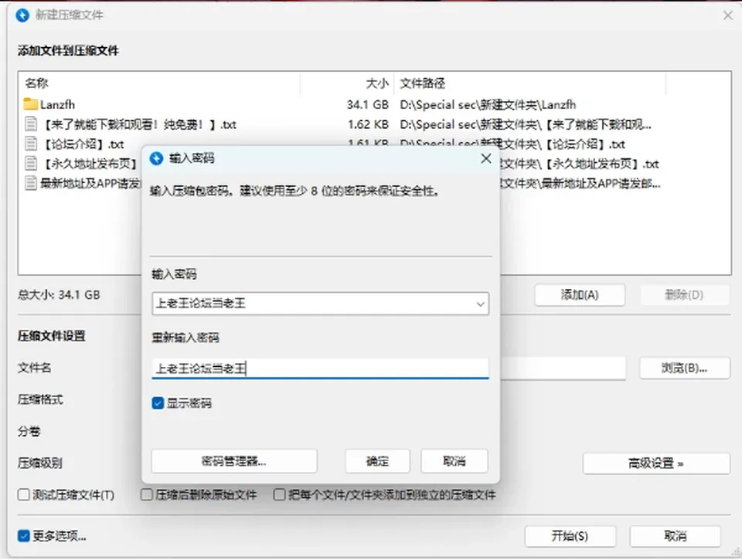Click the file icon beside 【论坛介绍】.txt
742x560 pixels.
click(x=31, y=144)
